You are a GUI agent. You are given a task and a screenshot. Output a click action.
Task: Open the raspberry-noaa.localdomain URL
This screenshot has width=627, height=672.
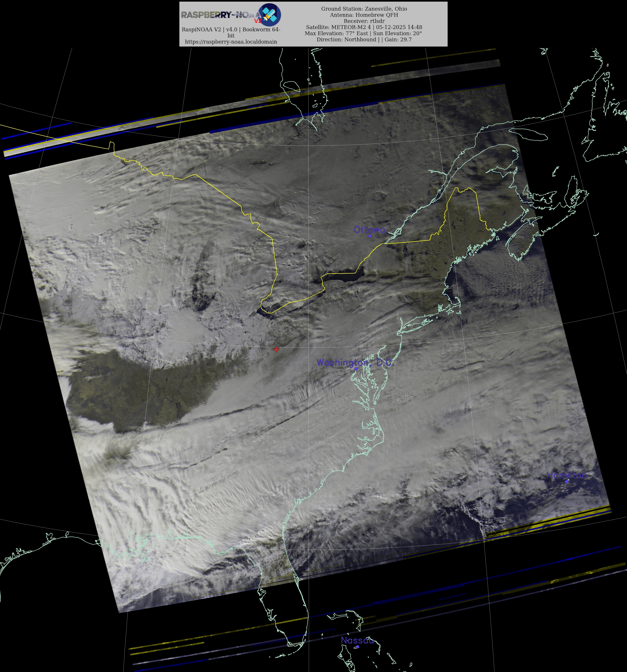pos(231,42)
